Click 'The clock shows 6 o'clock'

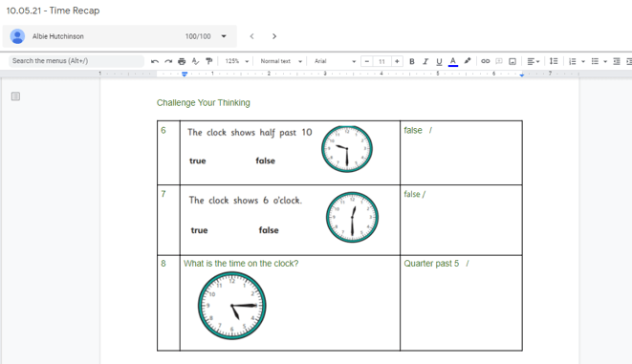[x=245, y=200]
